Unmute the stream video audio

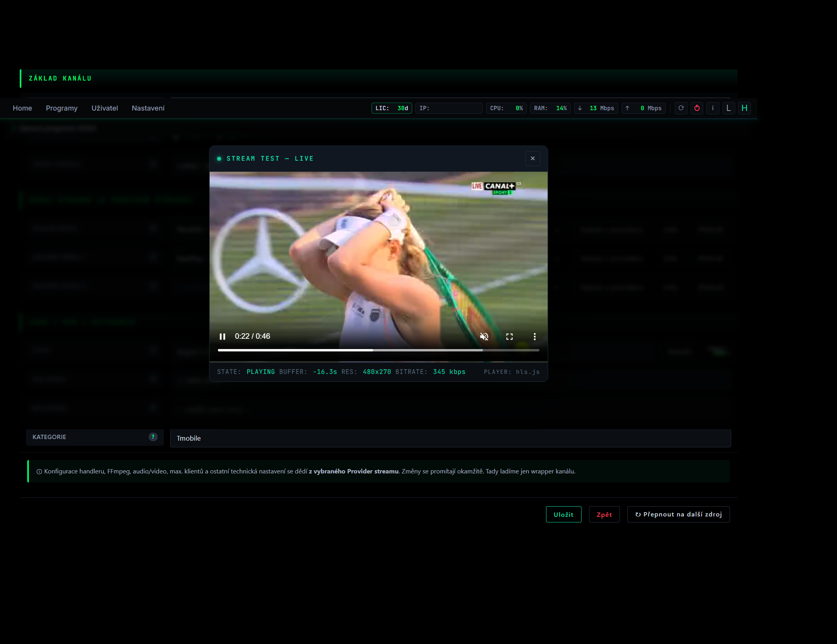pyautogui.click(x=484, y=336)
